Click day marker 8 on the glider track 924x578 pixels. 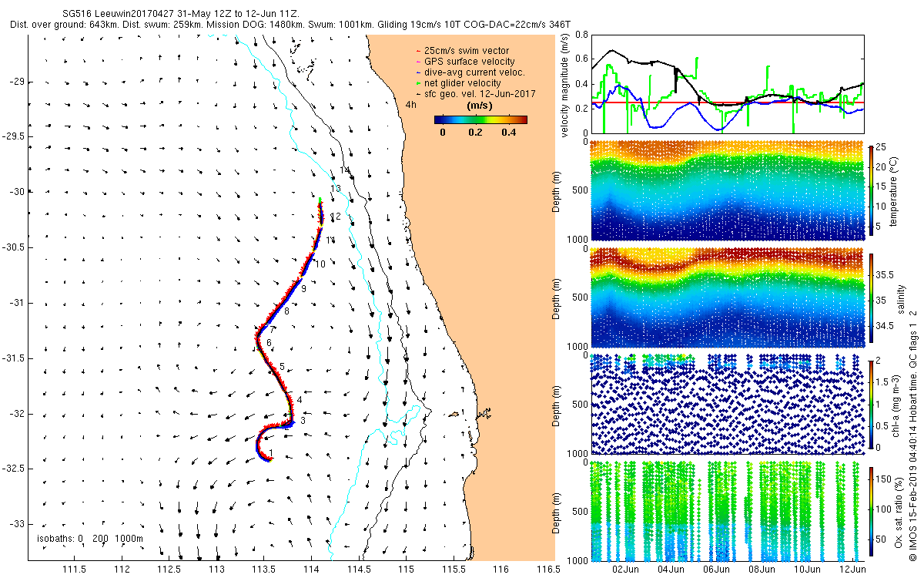point(286,311)
